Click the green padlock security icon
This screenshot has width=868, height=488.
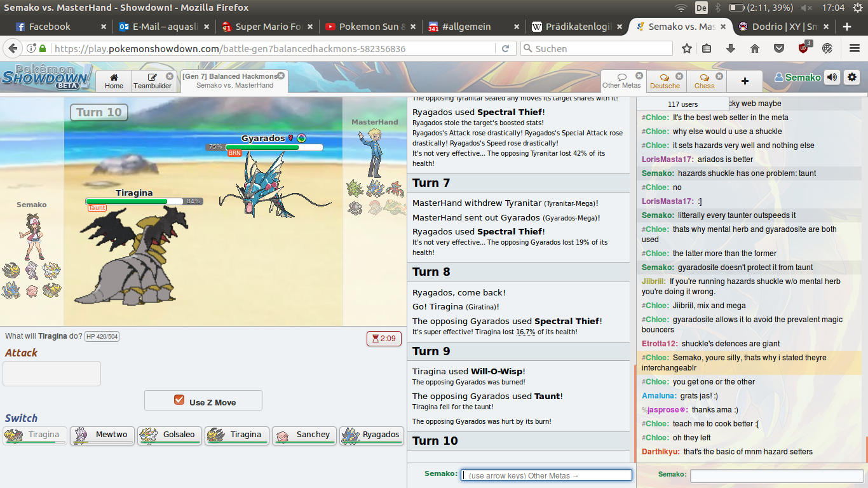(x=43, y=49)
